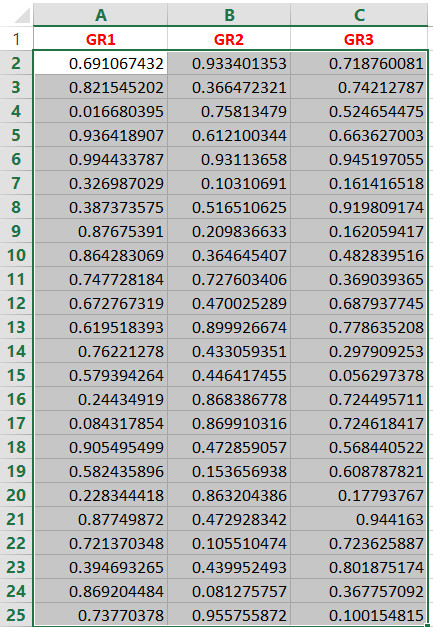The image size is (433, 627).
Task: Select cell containing 0.945197055
Action: [x=359, y=159]
